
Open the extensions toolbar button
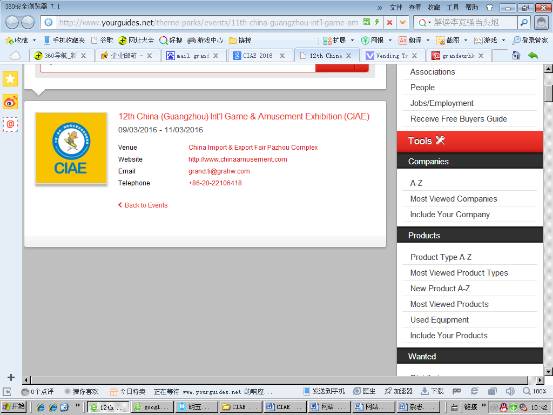pos(334,40)
